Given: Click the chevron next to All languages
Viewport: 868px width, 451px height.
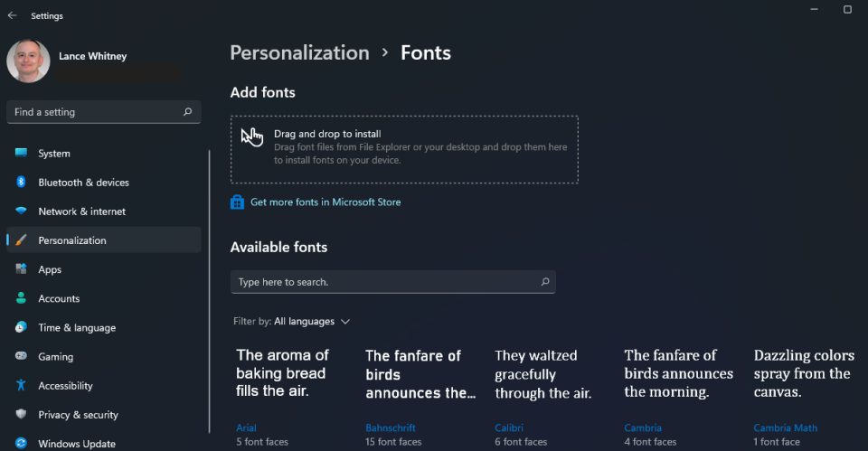Looking at the screenshot, I should 345,322.
